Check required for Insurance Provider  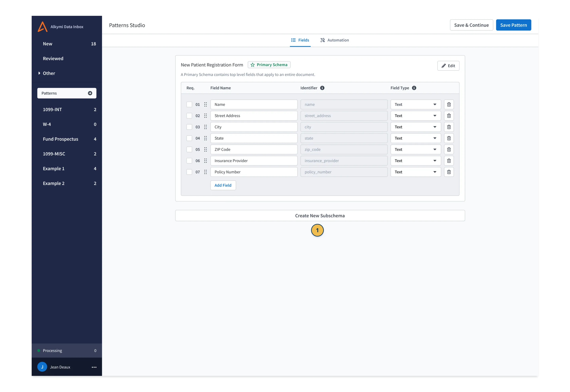pyautogui.click(x=189, y=161)
